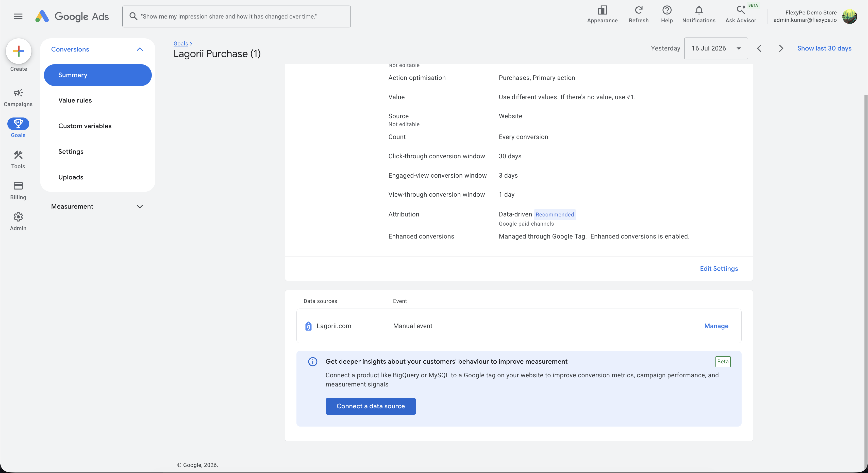Viewport: 868px width, 473px height.
Task: Open Billing in the sidebar
Action: [18, 191]
